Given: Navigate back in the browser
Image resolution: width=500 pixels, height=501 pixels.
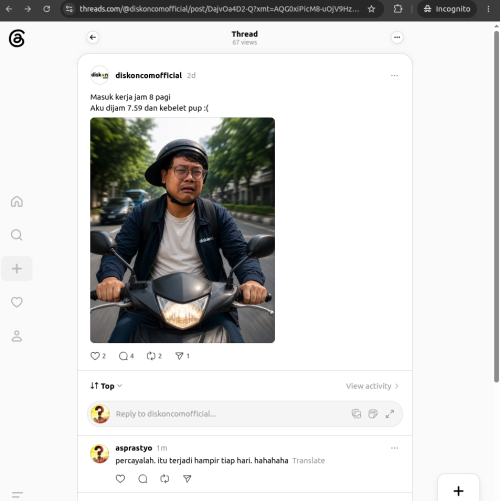Looking at the screenshot, I should point(9,9).
